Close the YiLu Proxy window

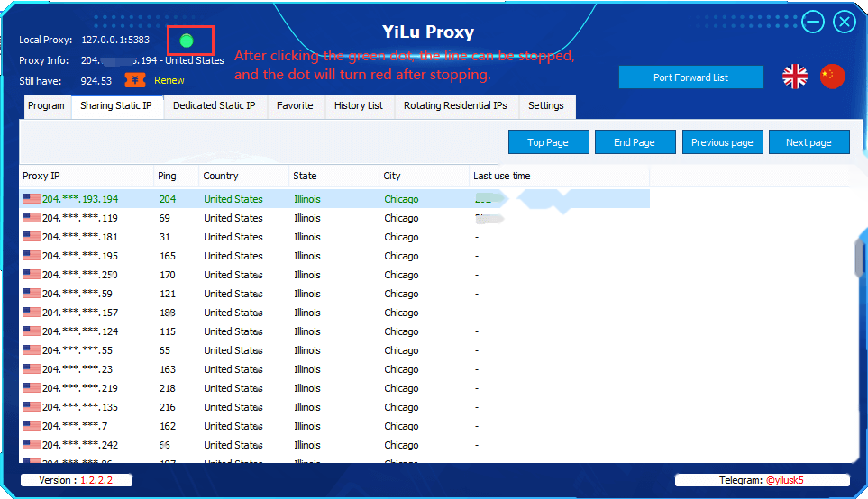pyautogui.click(x=845, y=23)
